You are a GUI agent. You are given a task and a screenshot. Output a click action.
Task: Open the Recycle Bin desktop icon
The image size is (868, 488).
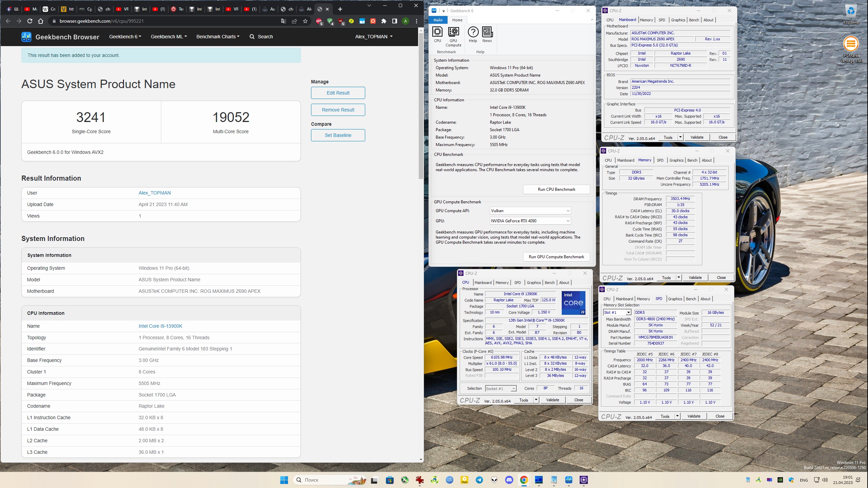click(x=851, y=15)
